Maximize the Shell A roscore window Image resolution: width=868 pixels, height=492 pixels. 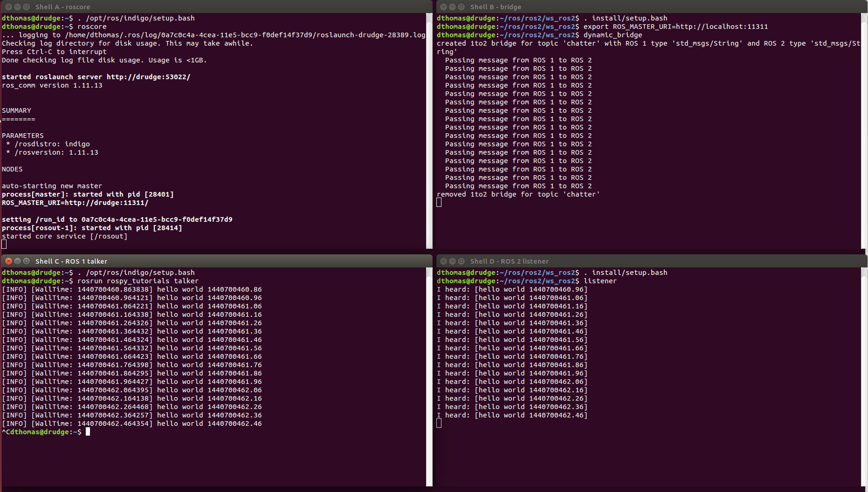[x=26, y=7]
